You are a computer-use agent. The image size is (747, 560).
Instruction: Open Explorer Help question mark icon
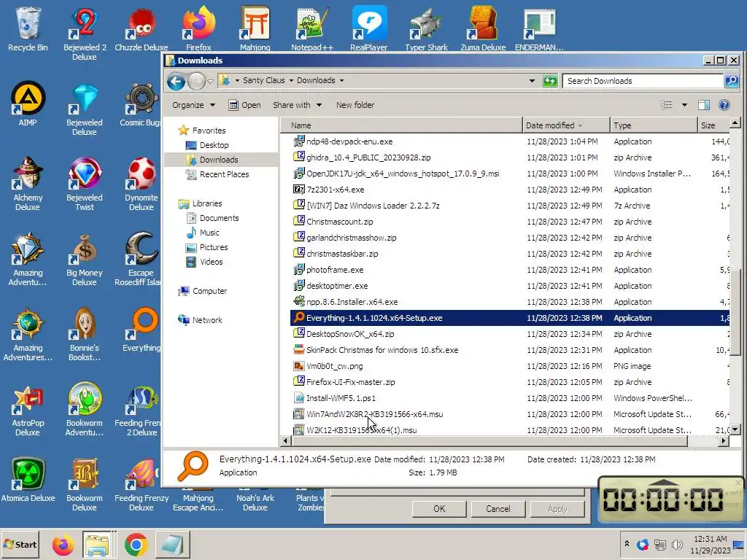tap(724, 105)
